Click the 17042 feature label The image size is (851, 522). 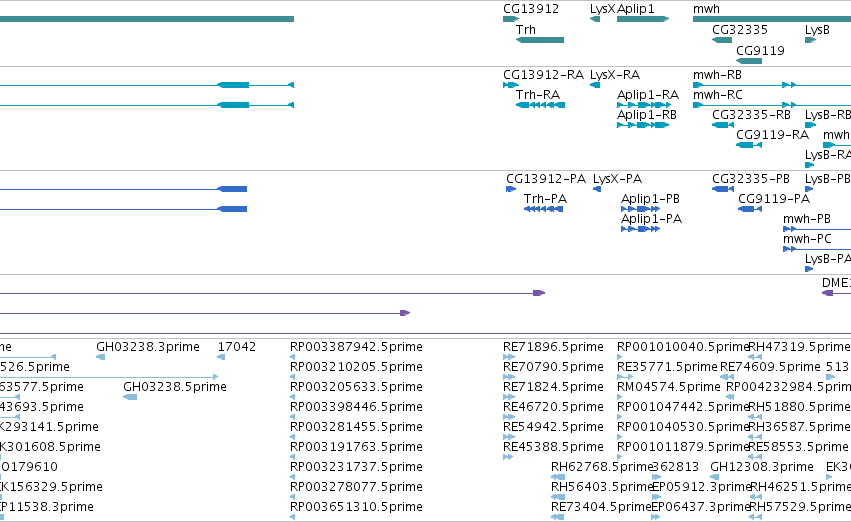tap(237, 347)
